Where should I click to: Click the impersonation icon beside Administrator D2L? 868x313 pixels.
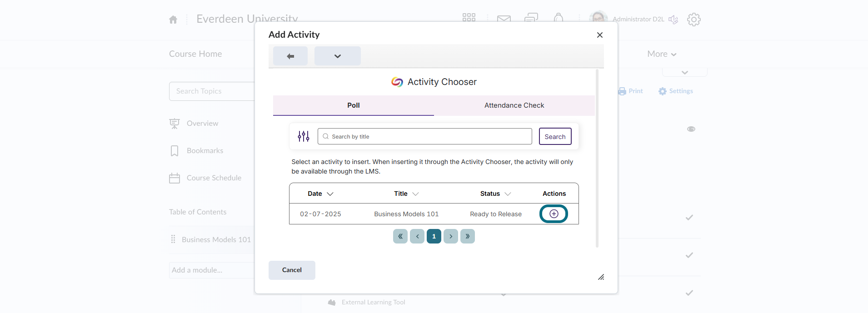673,20
